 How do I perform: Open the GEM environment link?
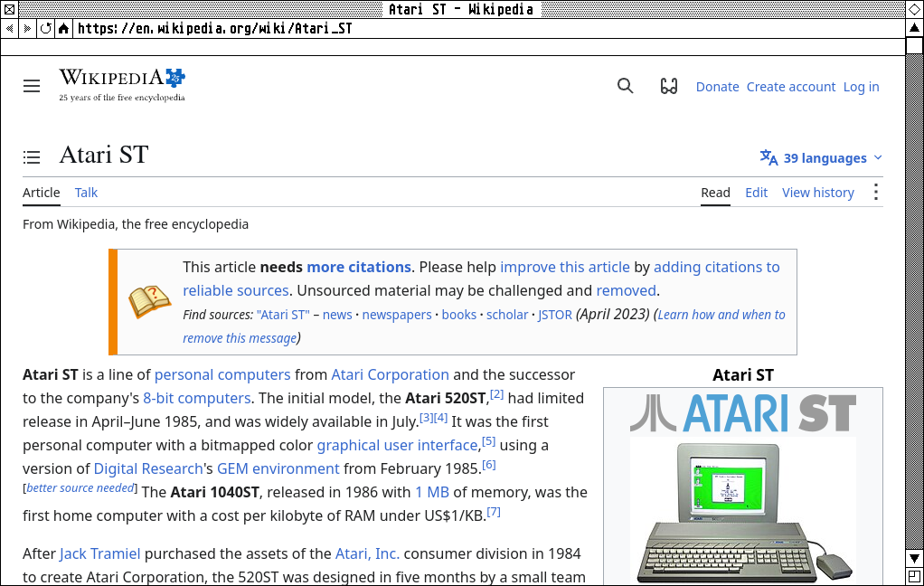click(x=278, y=468)
